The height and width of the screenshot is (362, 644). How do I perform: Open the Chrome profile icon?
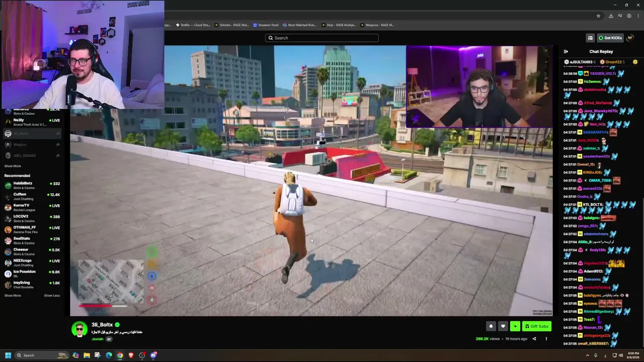629,16
